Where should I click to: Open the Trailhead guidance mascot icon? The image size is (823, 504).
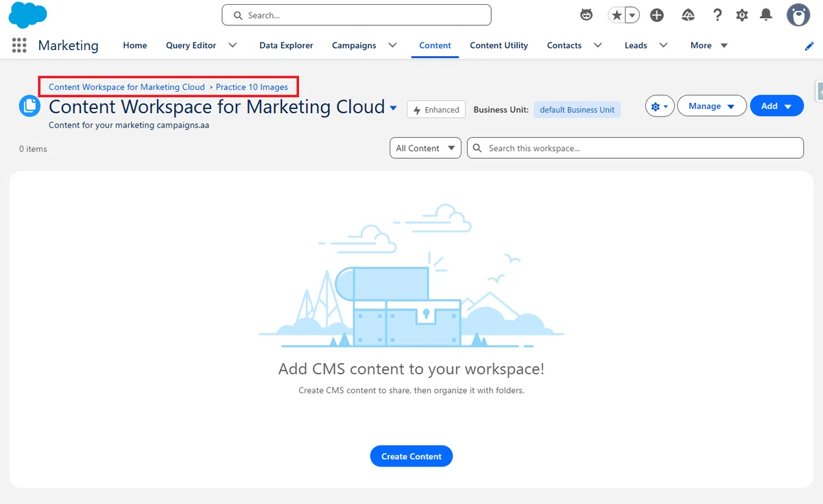pos(586,15)
